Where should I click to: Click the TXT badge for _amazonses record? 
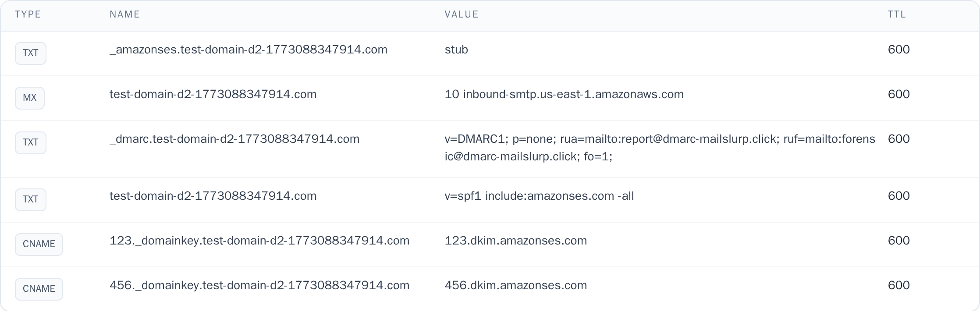point(30,53)
